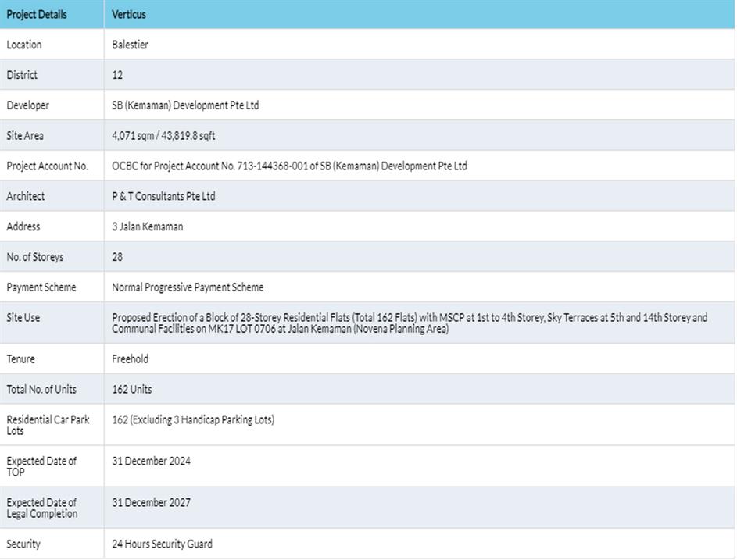Screen dimensions: 737x560
Task: Click the address 3 Jalan Kemaman
Action: [x=148, y=226]
